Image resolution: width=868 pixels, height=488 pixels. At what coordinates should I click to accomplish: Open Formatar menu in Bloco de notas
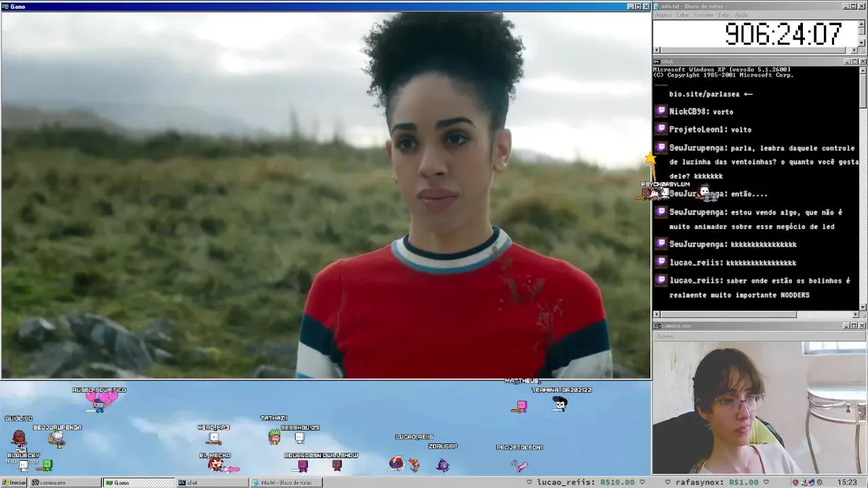(x=704, y=15)
